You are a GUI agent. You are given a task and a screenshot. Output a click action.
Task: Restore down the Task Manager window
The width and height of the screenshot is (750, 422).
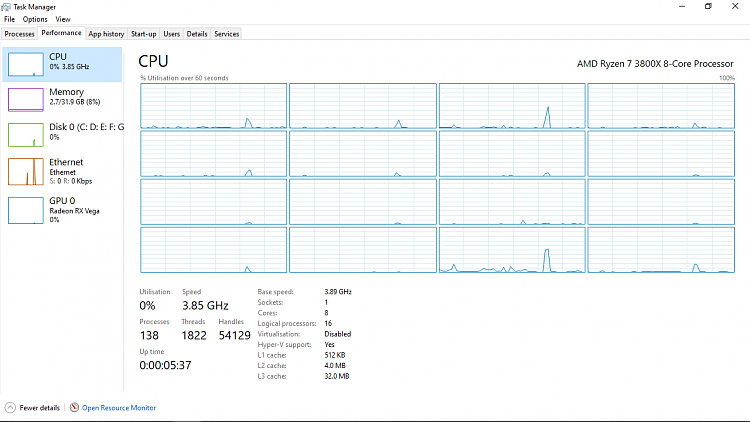point(708,6)
